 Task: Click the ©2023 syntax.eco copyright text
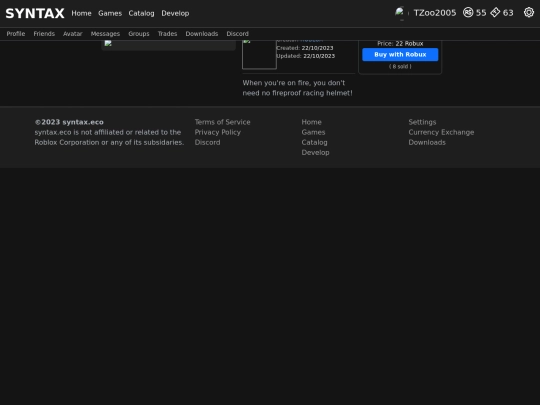(x=69, y=122)
